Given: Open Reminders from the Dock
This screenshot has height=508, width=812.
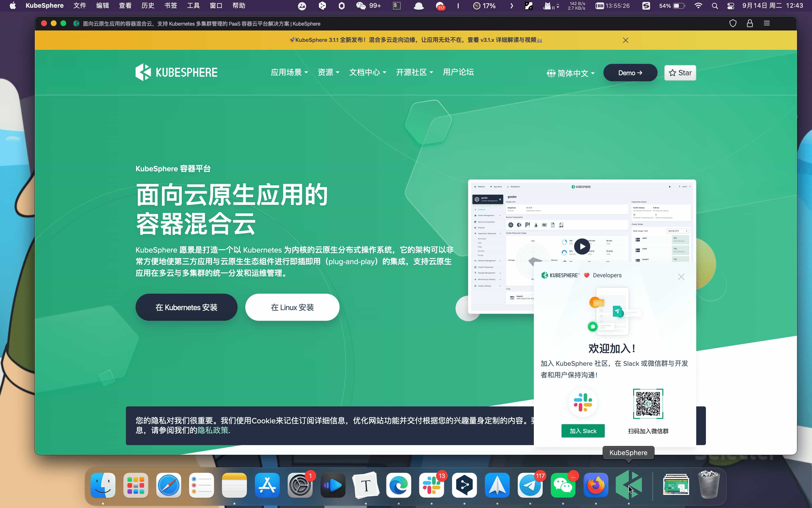Looking at the screenshot, I should 202,485.
